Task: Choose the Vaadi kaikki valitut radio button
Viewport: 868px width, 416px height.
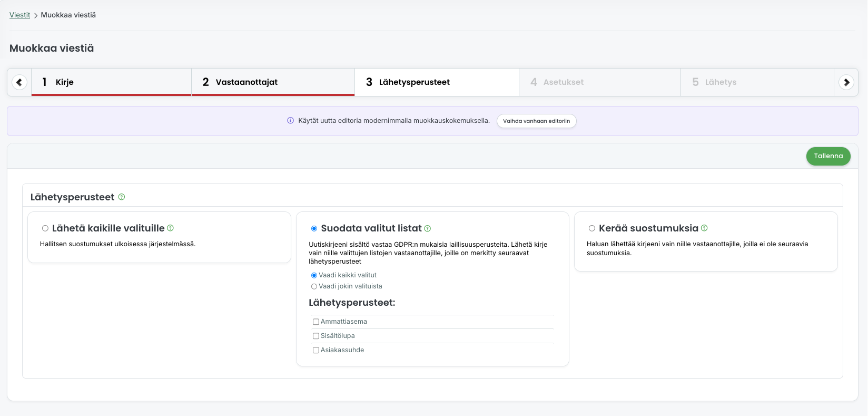Action: point(314,275)
